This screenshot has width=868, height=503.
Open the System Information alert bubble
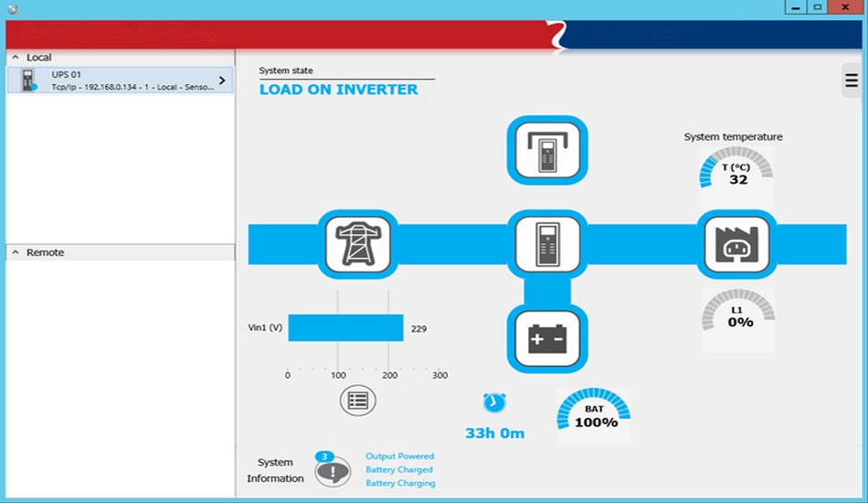[x=333, y=471]
